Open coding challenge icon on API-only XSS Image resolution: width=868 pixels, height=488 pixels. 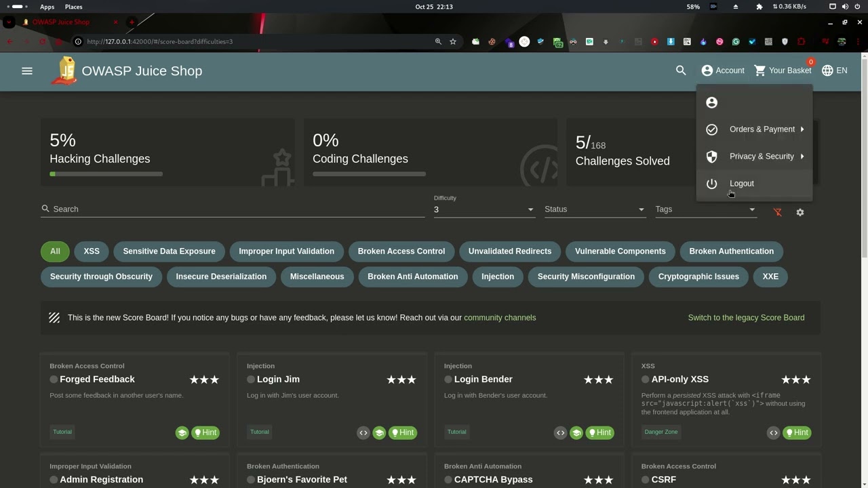[x=774, y=432]
